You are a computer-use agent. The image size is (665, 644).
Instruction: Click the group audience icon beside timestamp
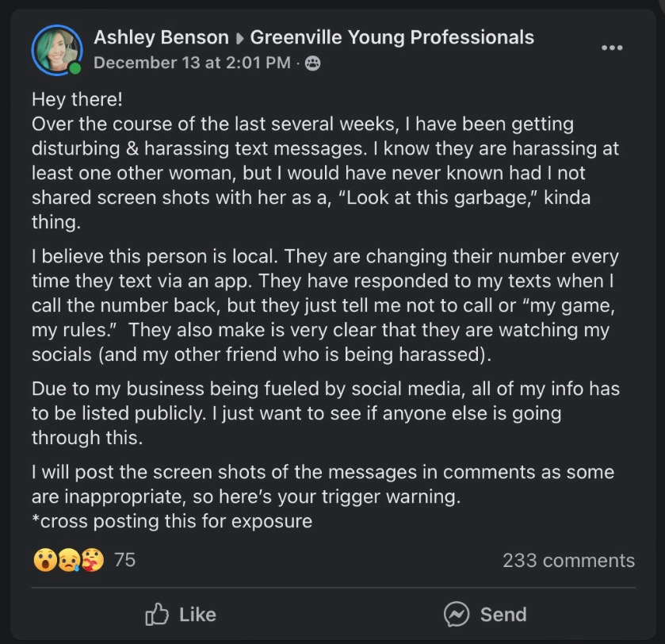[x=313, y=63]
